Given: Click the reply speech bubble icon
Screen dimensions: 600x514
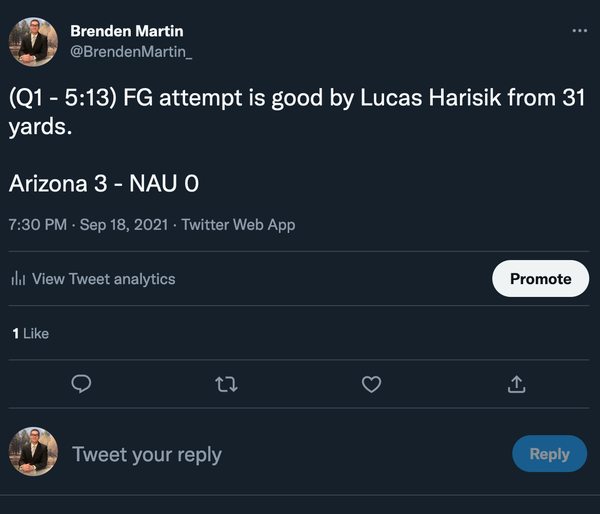Looking at the screenshot, I should pyautogui.click(x=83, y=384).
